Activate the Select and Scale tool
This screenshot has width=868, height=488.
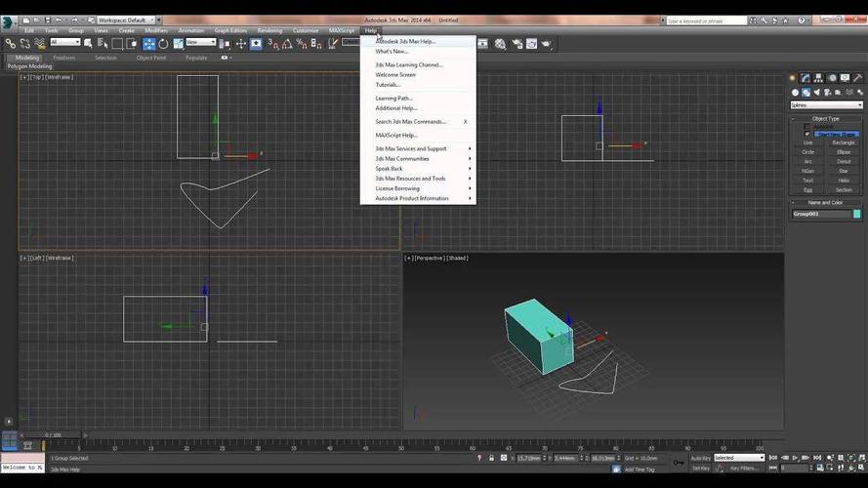[x=179, y=43]
